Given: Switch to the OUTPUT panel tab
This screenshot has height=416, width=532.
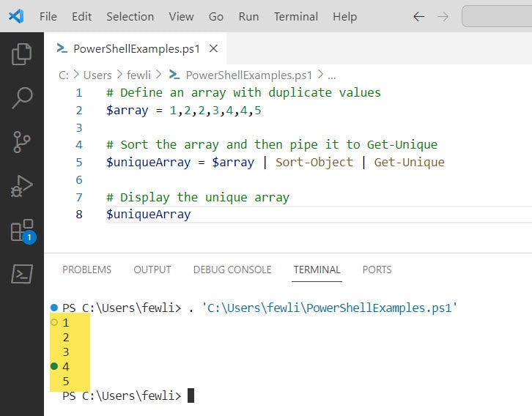Looking at the screenshot, I should pyautogui.click(x=152, y=270).
